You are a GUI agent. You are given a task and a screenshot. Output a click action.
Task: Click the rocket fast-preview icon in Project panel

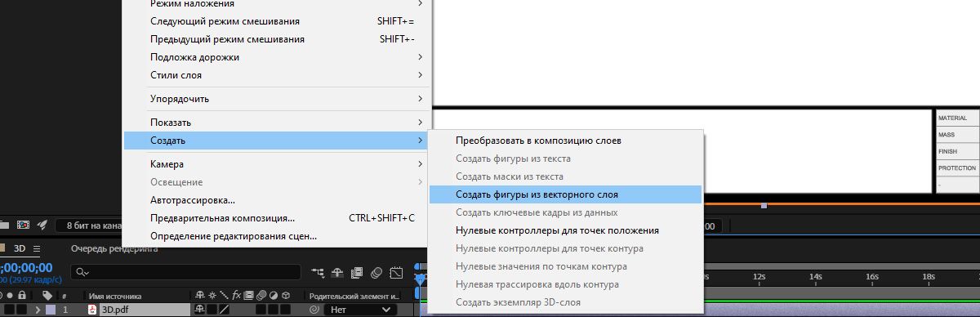coord(43,225)
